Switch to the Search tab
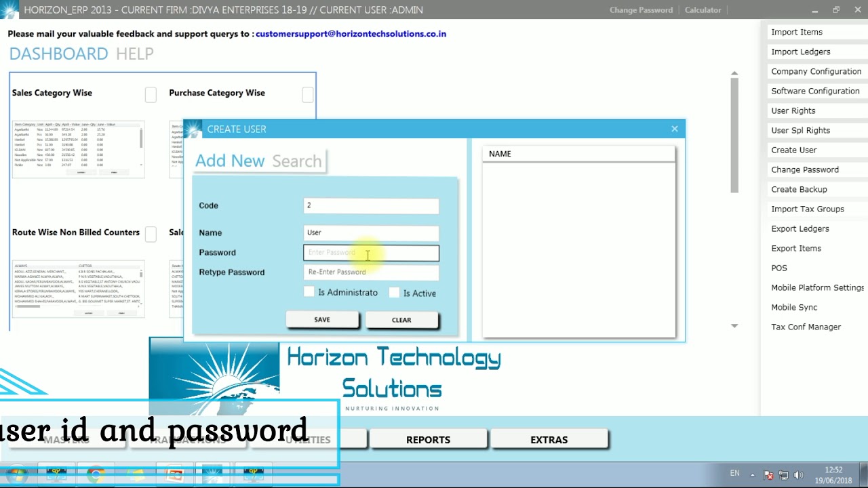This screenshot has width=868, height=488. coord(297,161)
